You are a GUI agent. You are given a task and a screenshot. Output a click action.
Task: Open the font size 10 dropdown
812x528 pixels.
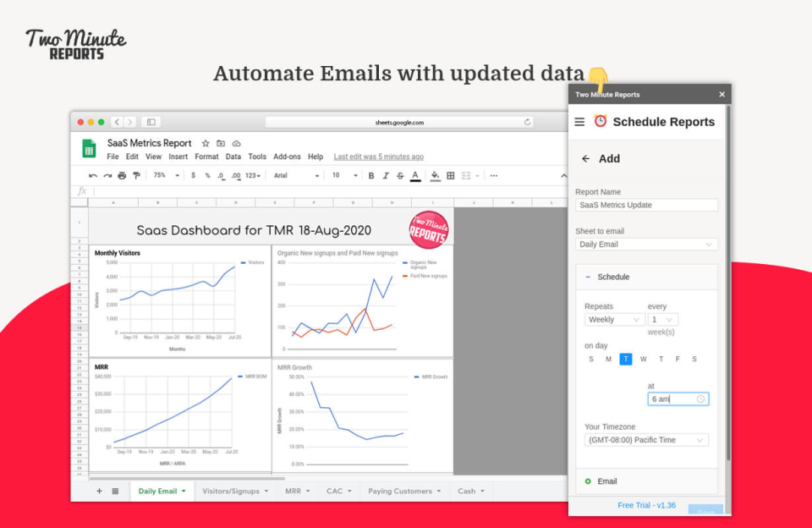pos(345,176)
